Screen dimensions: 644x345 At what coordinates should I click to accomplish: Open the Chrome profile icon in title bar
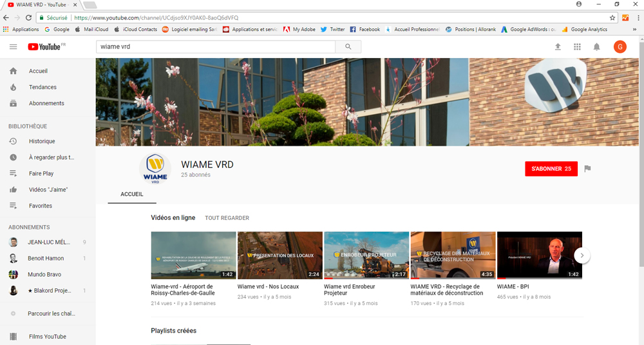(x=579, y=4)
